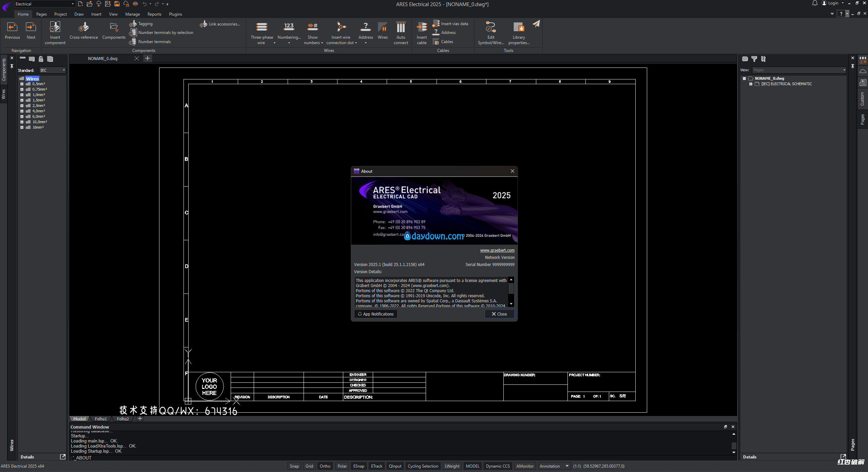Toggle LWeight display
868x472 pixels.
tap(452, 466)
